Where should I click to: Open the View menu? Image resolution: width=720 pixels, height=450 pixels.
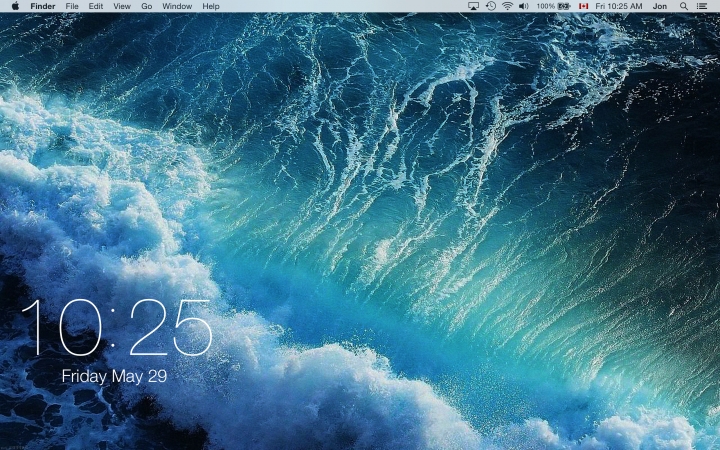(122, 6)
